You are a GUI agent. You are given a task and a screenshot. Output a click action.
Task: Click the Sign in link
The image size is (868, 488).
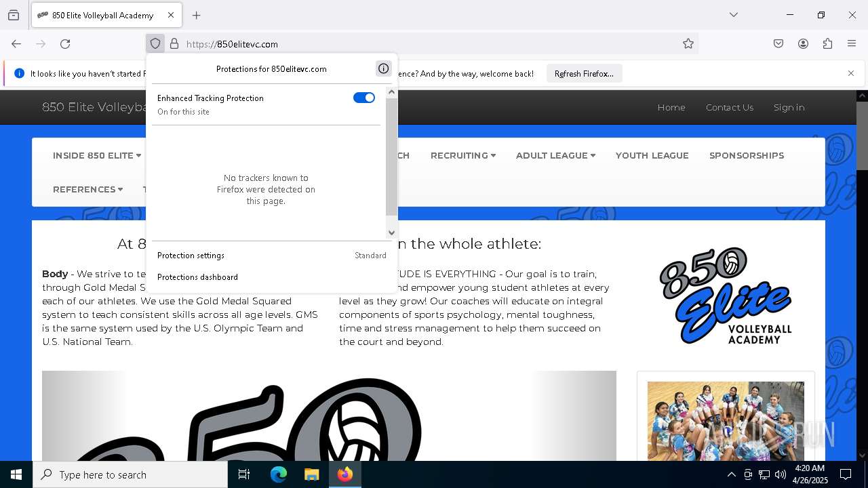(789, 107)
